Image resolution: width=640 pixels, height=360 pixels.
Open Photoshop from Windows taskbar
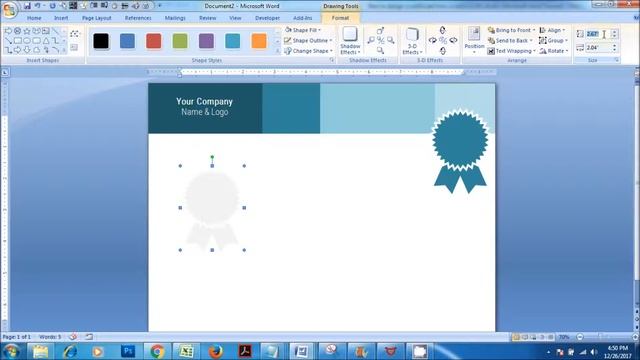point(128,351)
